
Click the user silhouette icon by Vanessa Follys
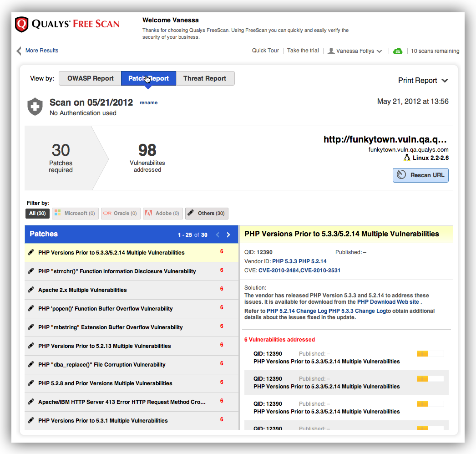point(331,51)
